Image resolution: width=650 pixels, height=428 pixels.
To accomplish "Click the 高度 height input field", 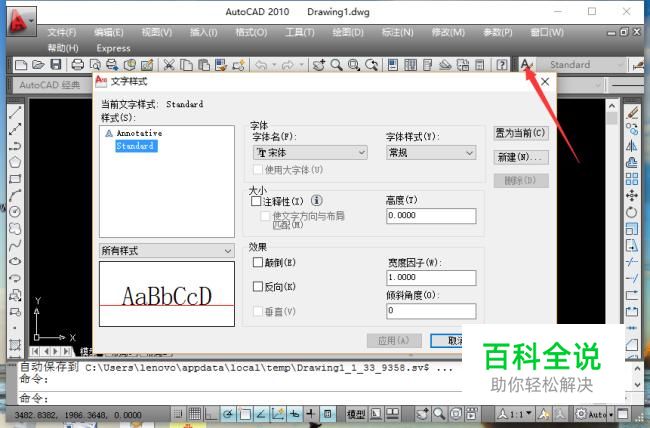I will click(431, 216).
